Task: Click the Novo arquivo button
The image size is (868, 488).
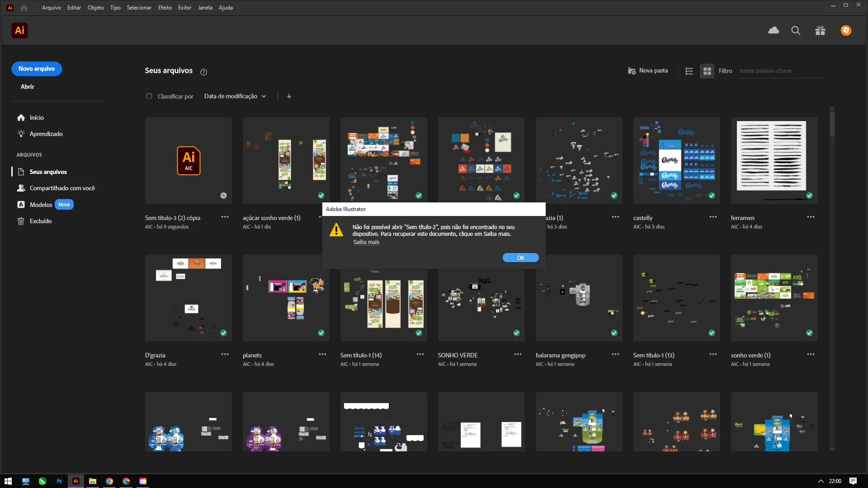Action: [37, 69]
